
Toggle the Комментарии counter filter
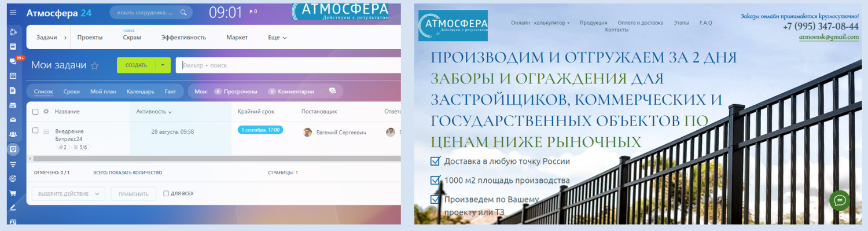click(291, 91)
